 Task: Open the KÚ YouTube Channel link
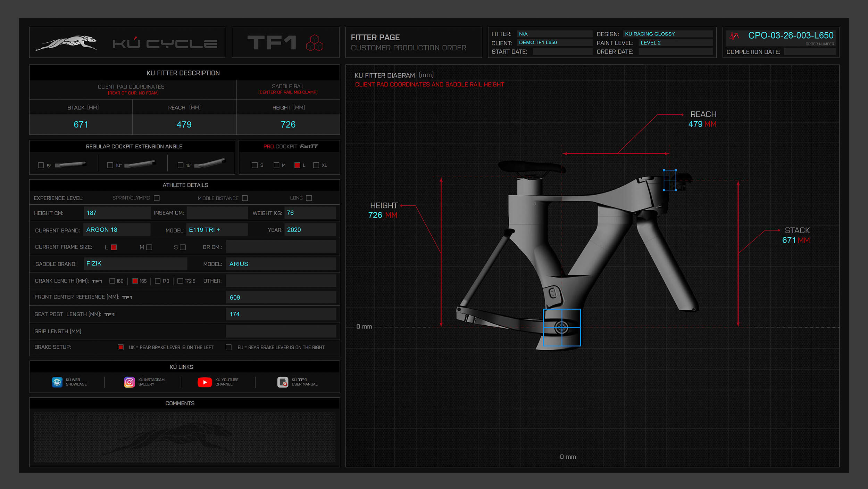coord(227,382)
